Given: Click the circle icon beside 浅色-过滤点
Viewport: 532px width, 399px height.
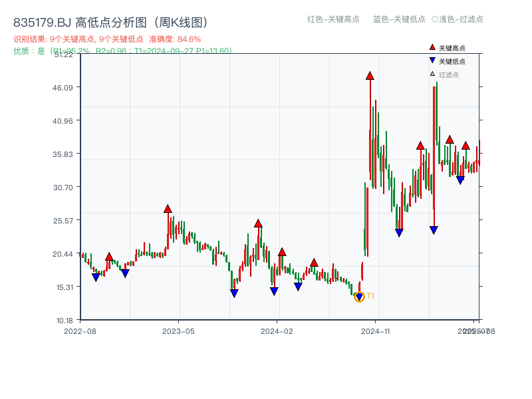Looking at the screenshot, I should click(x=434, y=20).
